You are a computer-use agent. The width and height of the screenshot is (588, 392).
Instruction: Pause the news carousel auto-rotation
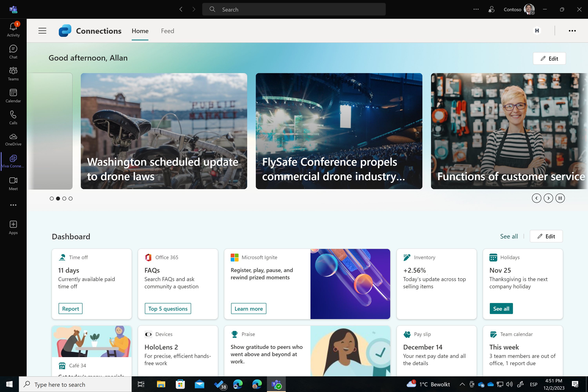tap(560, 198)
